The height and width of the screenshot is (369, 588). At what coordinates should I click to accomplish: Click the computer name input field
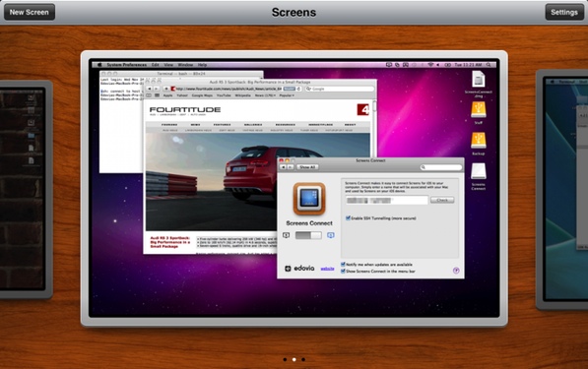click(x=386, y=200)
